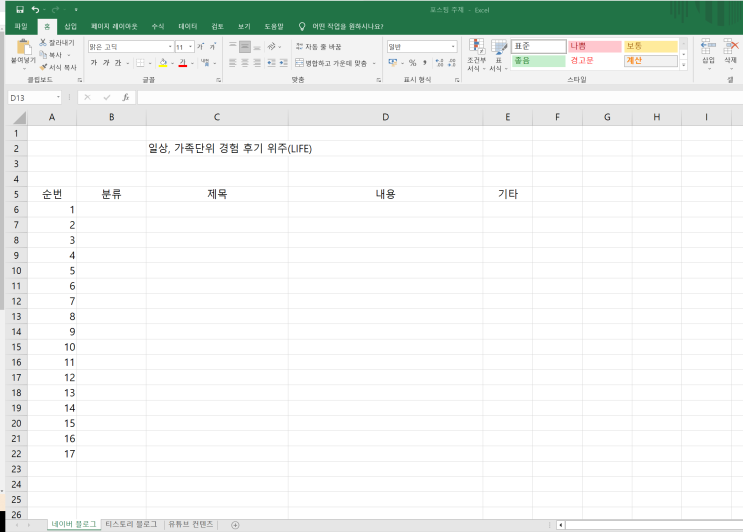Image resolution: width=743 pixels, height=532 pixels.
Task: Expand the cell styles gallery more arrow
Action: pos(684,65)
